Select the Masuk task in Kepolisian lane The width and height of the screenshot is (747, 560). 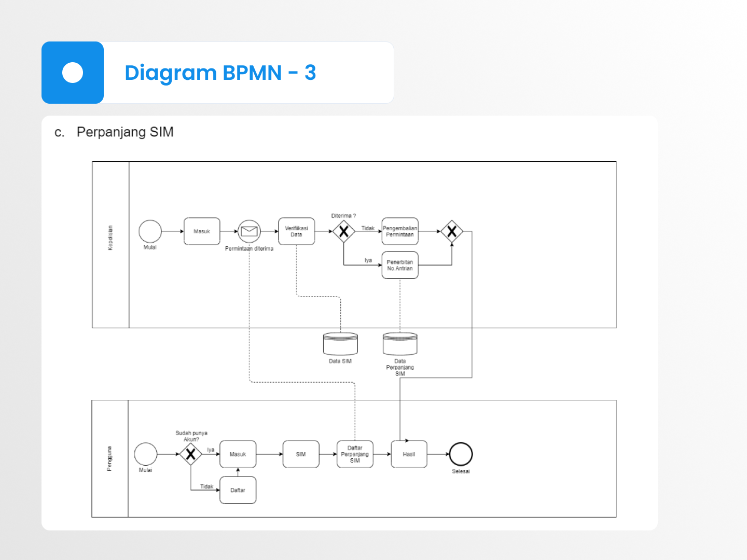pyautogui.click(x=202, y=231)
